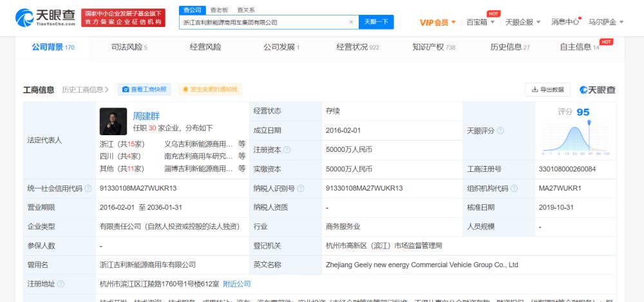Click 杭州市高新区（滨江）市场监督管理局 registration authority

(384, 246)
